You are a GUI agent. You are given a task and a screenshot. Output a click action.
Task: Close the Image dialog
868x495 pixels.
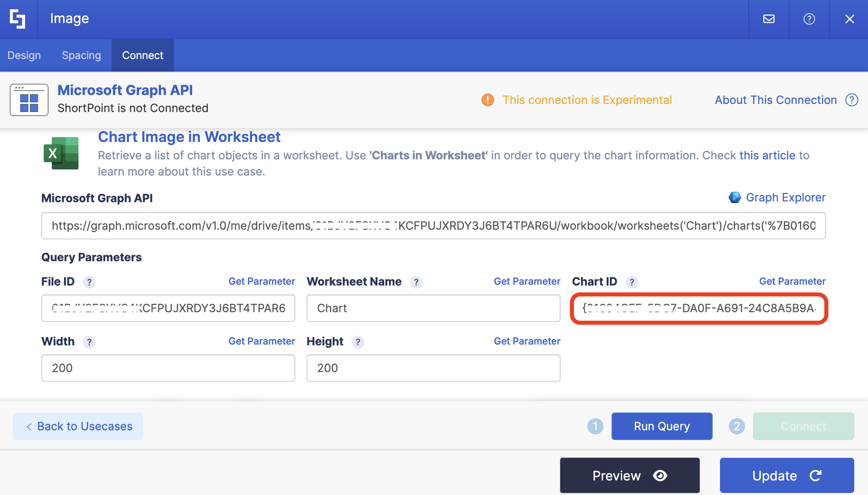(x=850, y=19)
